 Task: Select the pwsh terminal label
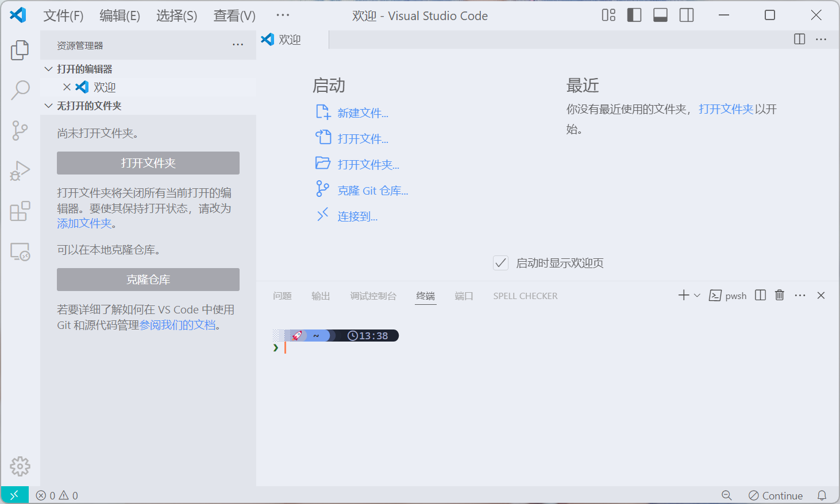pyautogui.click(x=728, y=296)
